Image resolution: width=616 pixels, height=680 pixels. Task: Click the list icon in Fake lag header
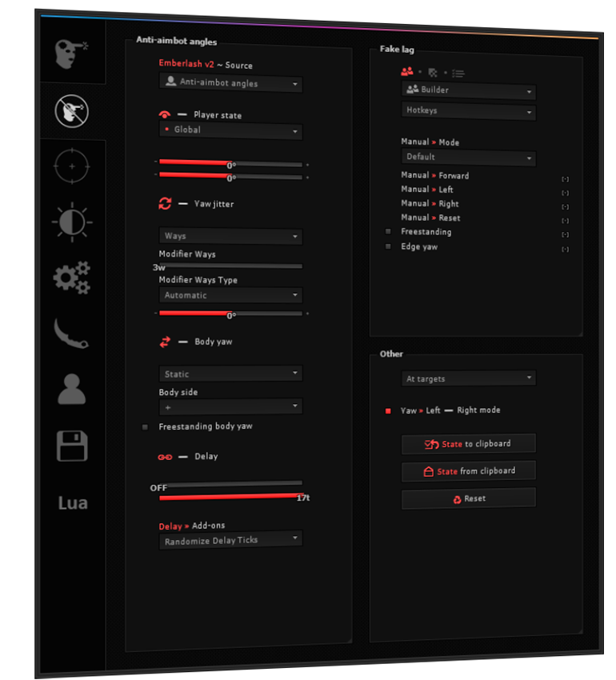tap(458, 72)
